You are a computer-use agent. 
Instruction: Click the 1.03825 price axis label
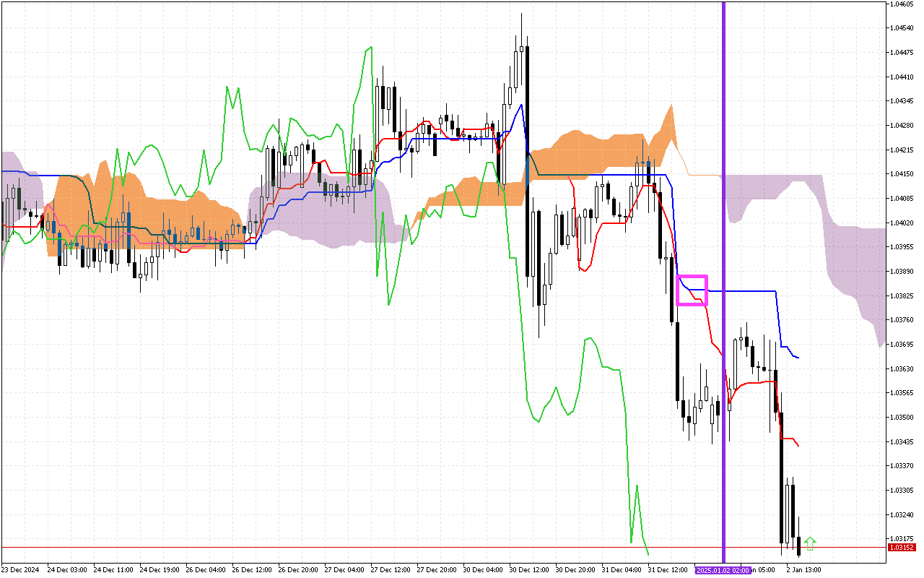[902, 296]
